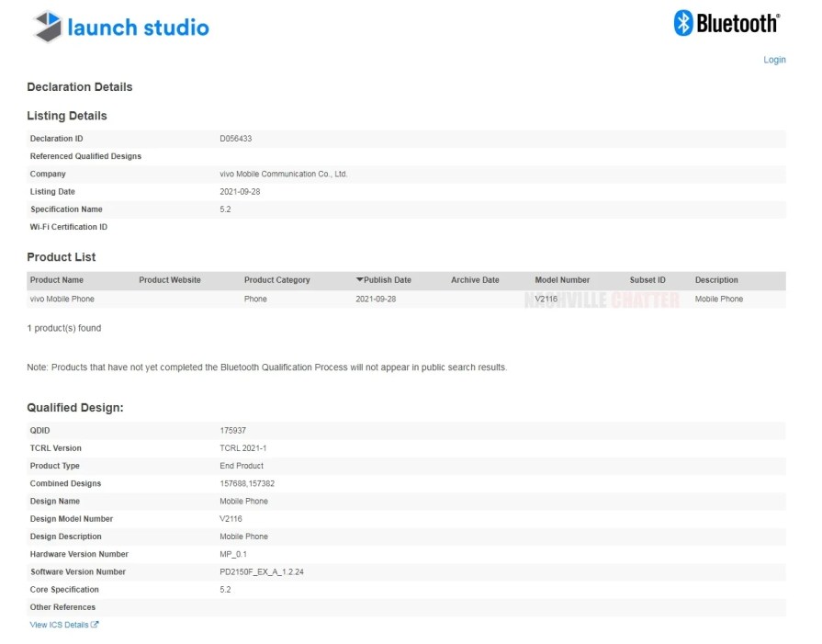Image resolution: width=822 pixels, height=644 pixels.
Task: Click vivo Mobile Phone product name cell
Action: coord(62,299)
